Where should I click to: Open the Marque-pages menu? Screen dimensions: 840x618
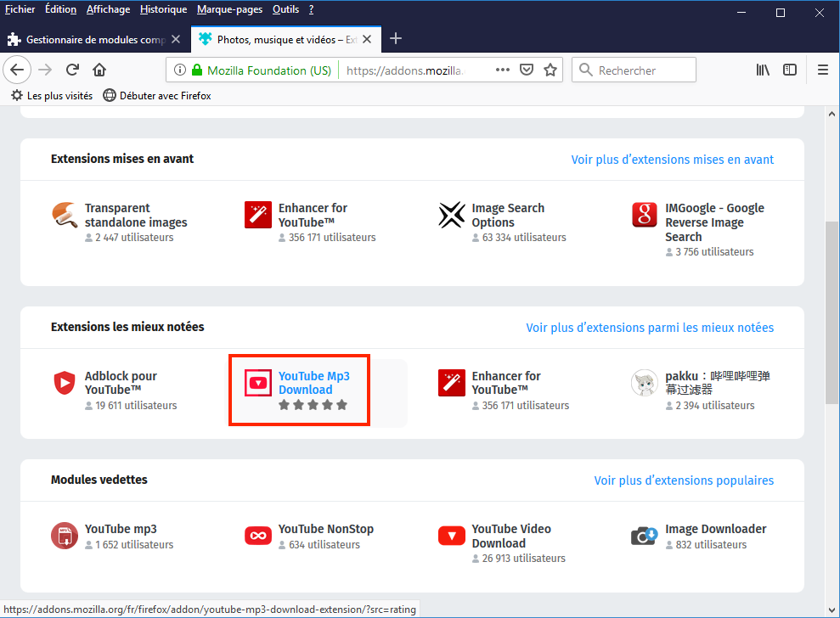pyautogui.click(x=229, y=9)
